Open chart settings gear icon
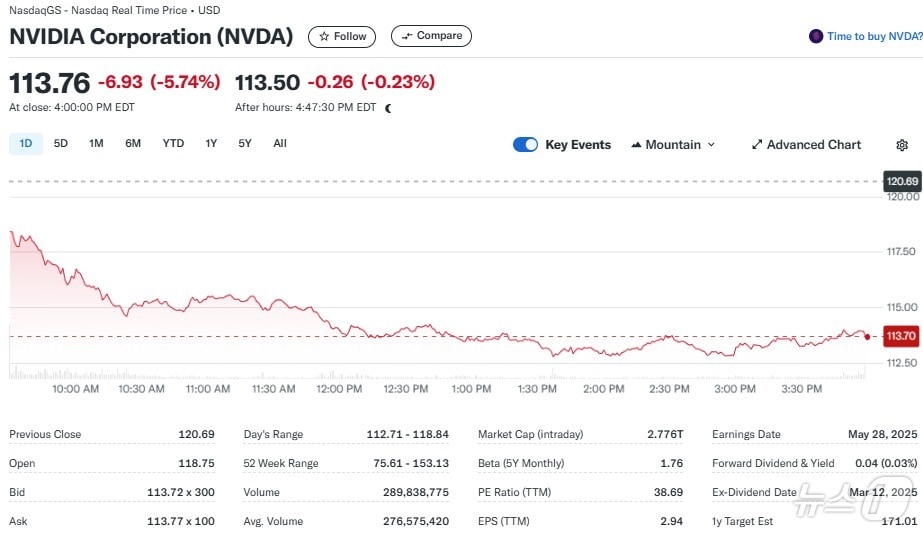This screenshot has height=533, width=923. pyautogui.click(x=902, y=145)
